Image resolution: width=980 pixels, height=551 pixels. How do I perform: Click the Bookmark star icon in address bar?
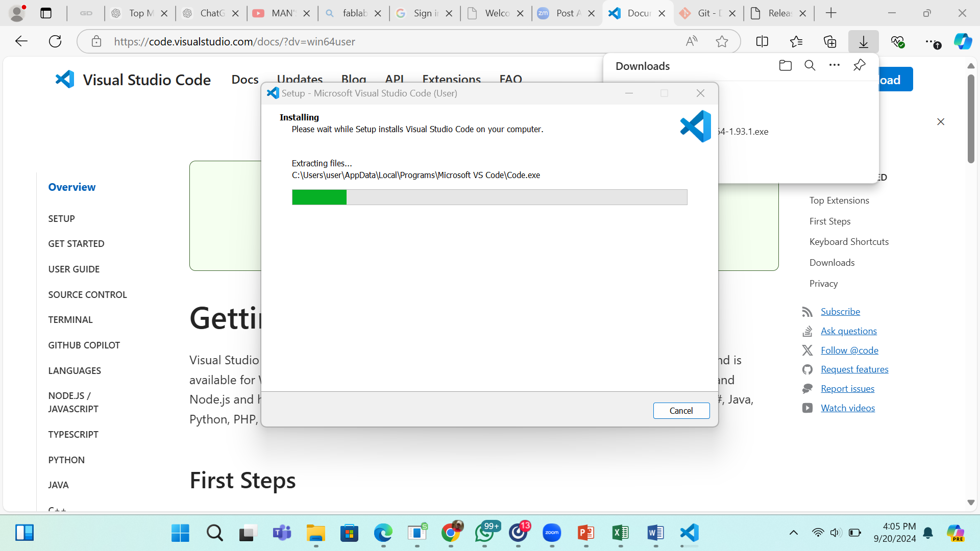point(722,42)
